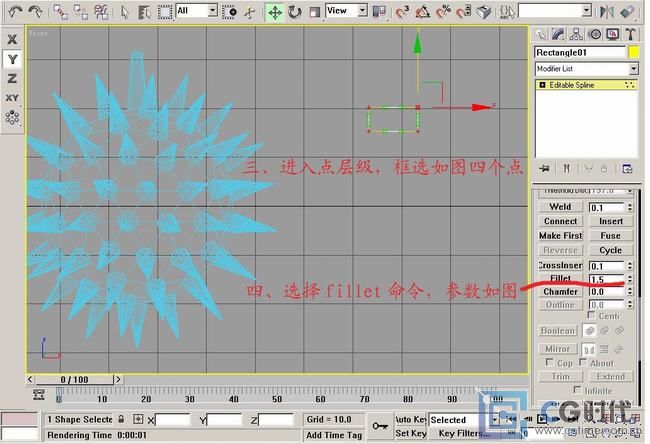Screen dimensions: 650x444
Task: Click the Redo arrow in the main toolbar
Action: point(35,12)
